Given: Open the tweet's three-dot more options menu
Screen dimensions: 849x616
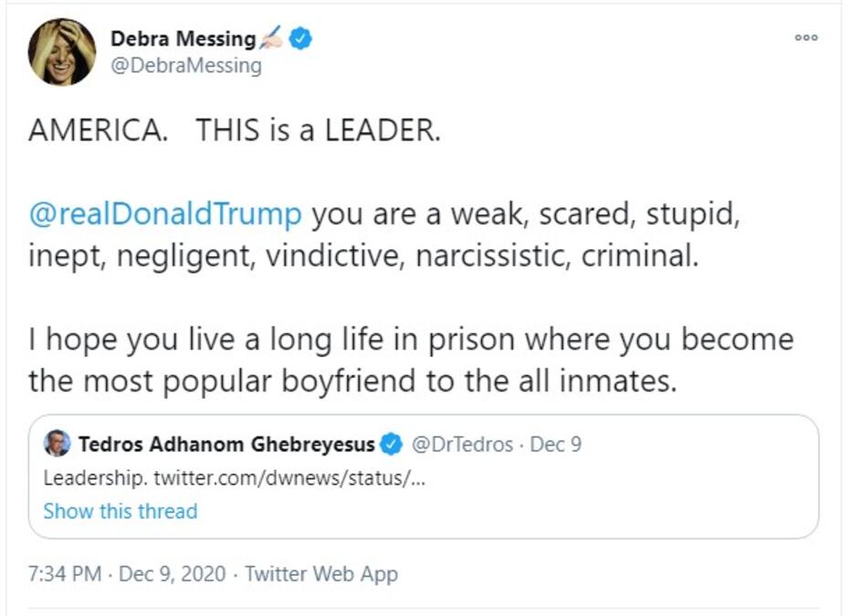Looking at the screenshot, I should pos(805,38).
